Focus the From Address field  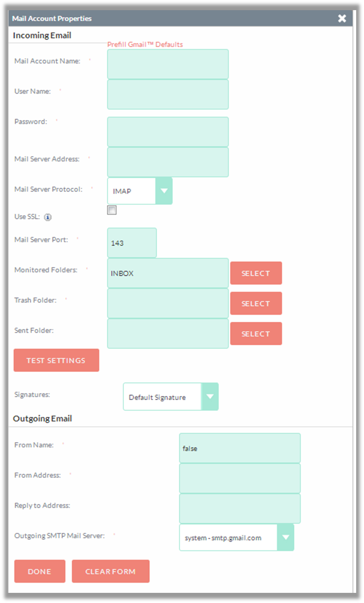[x=240, y=478]
